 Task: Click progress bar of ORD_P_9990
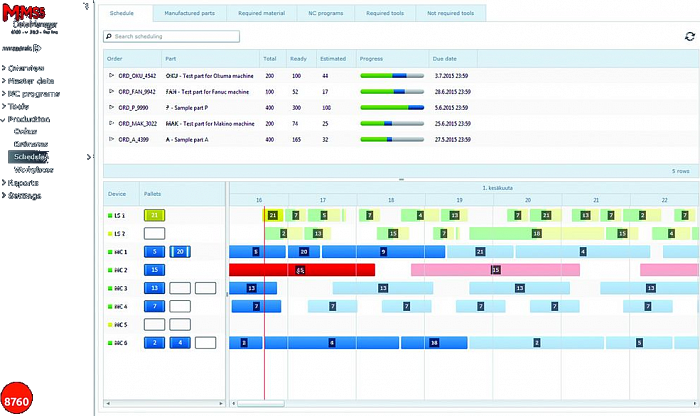point(392,108)
